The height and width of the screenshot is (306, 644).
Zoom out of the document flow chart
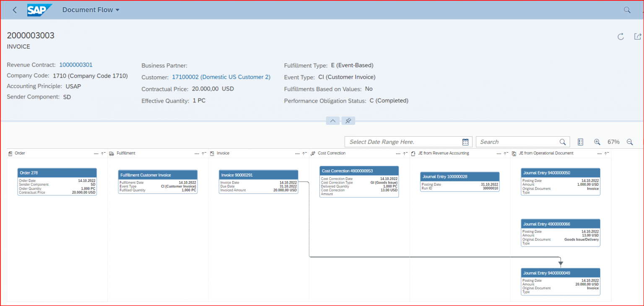pyautogui.click(x=629, y=142)
